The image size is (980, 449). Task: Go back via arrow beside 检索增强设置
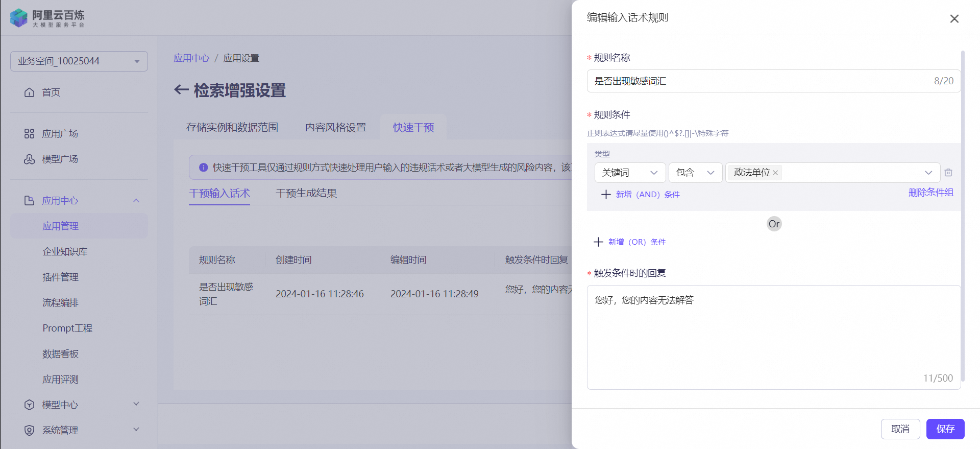(181, 90)
